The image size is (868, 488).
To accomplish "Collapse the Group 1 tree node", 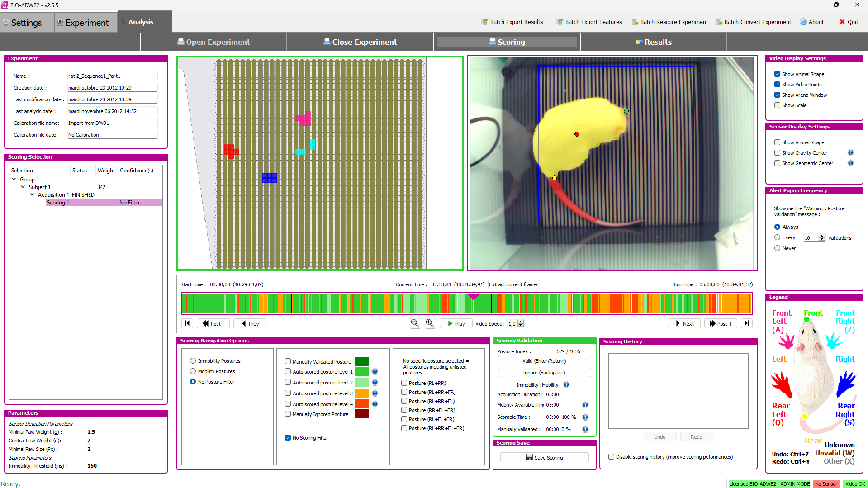I will pos(14,180).
